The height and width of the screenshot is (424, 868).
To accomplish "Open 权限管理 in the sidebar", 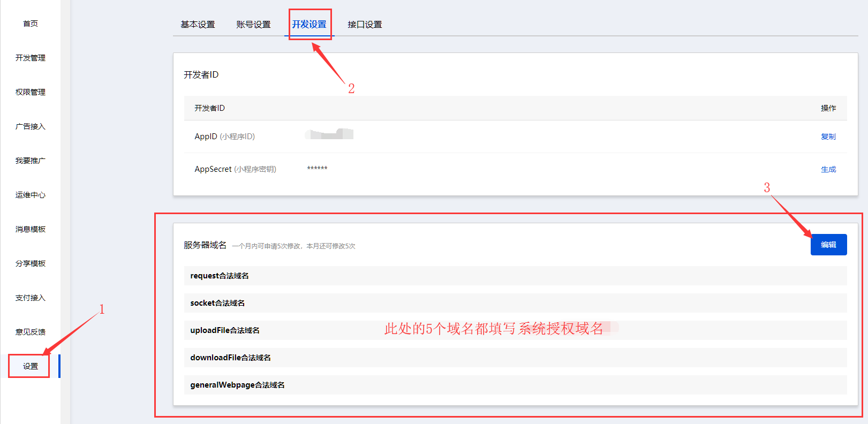I will coord(31,92).
